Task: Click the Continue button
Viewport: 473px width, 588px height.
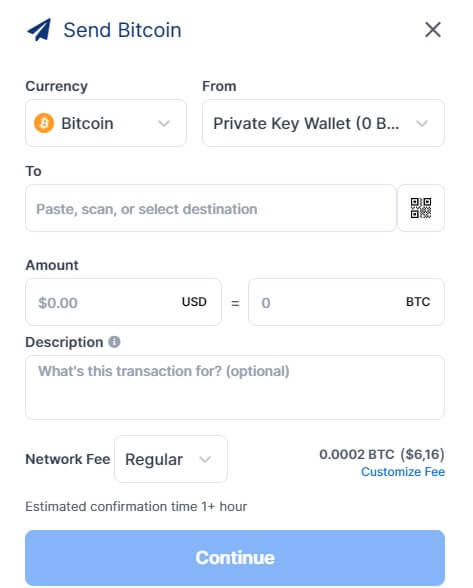Action: 235,558
